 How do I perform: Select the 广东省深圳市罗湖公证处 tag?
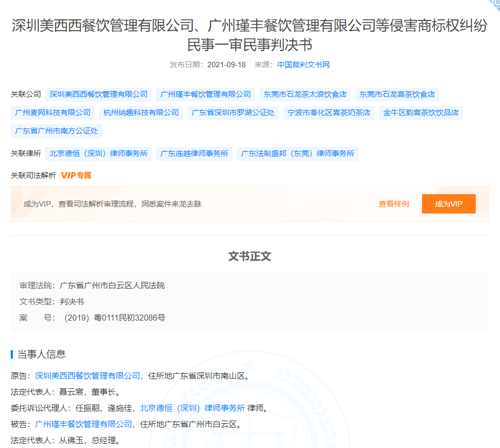[233, 112]
